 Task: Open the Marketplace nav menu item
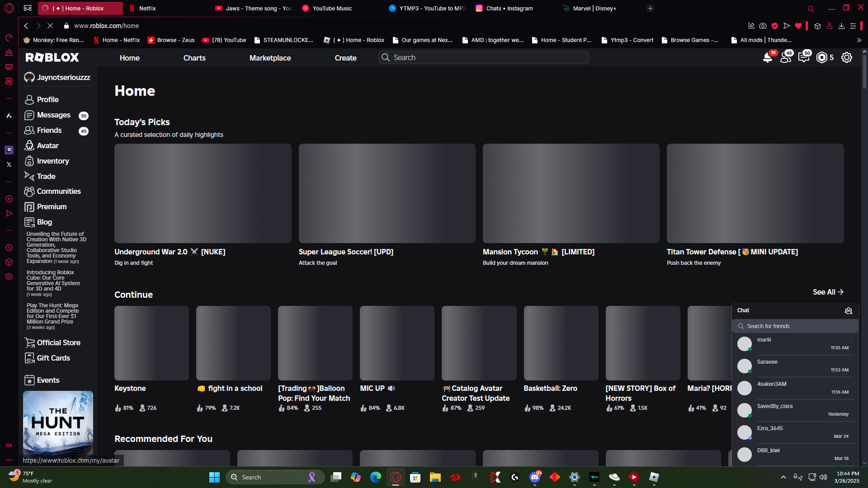click(x=270, y=58)
